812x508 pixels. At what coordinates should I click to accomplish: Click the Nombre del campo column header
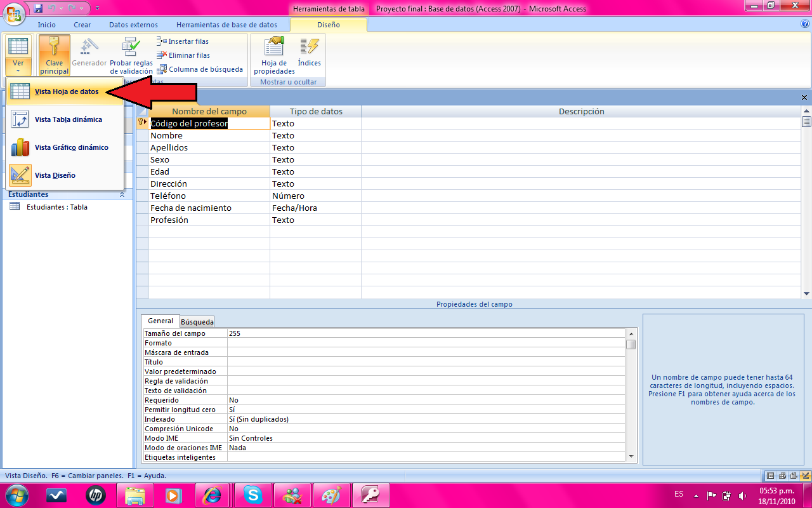(x=209, y=111)
